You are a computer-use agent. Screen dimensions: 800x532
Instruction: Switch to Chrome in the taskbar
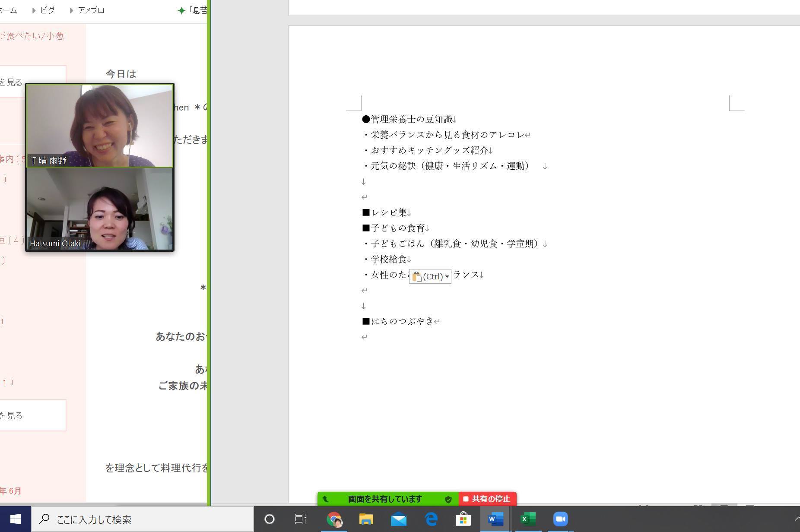(x=334, y=519)
